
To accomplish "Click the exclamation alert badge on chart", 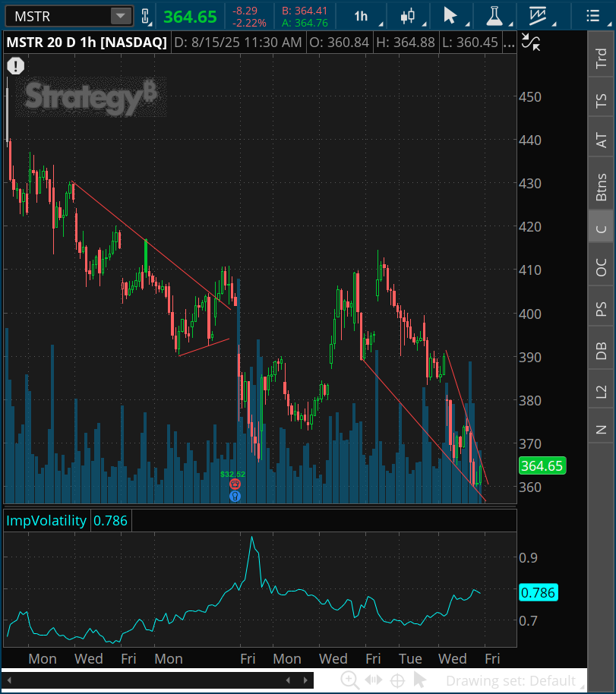I will (15, 67).
